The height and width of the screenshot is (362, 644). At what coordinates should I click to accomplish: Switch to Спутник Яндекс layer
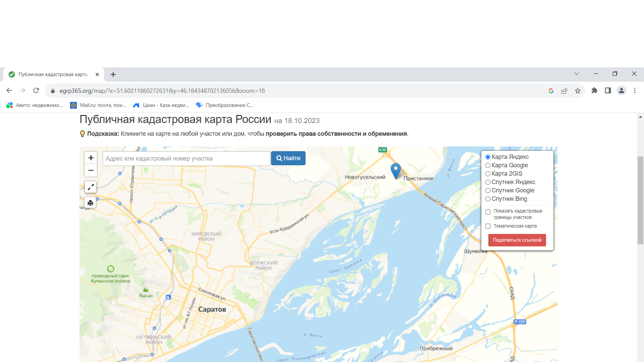(x=488, y=182)
